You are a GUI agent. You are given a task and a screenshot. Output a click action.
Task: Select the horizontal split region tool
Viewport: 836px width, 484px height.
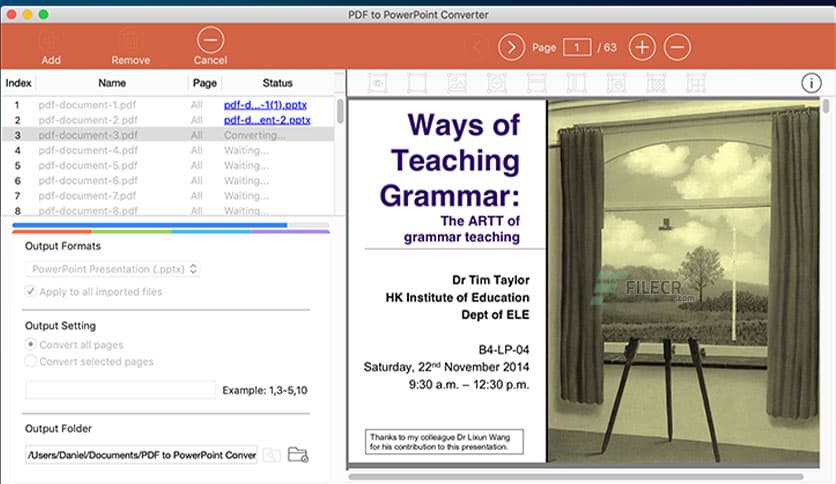click(x=536, y=83)
